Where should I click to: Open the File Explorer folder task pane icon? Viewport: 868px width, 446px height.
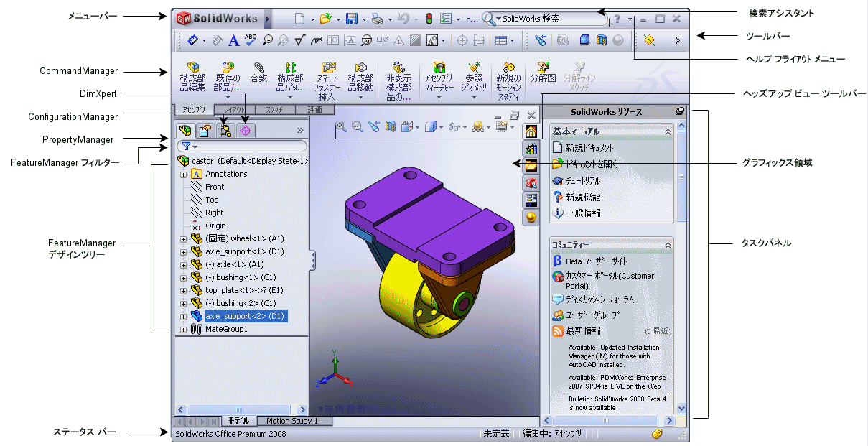(531, 166)
